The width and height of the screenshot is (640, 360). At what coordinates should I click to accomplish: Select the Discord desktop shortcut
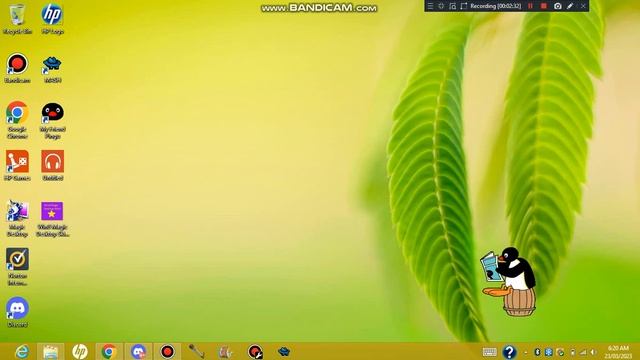[17, 312]
